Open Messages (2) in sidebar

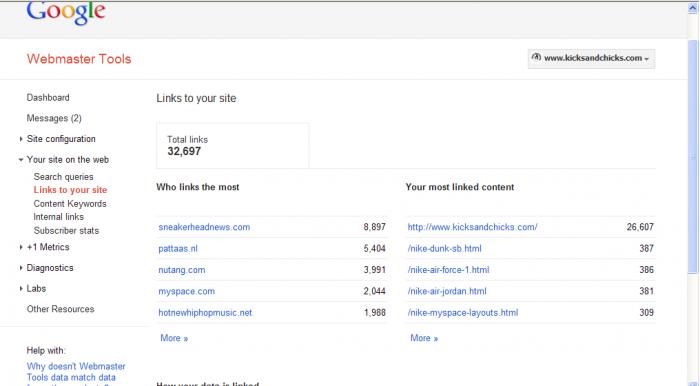tap(54, 118)
